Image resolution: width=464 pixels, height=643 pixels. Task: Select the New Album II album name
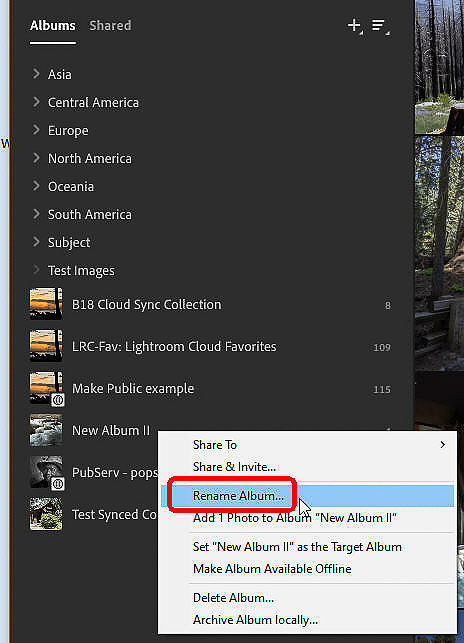pyautogui.click(x=111, y=430)
